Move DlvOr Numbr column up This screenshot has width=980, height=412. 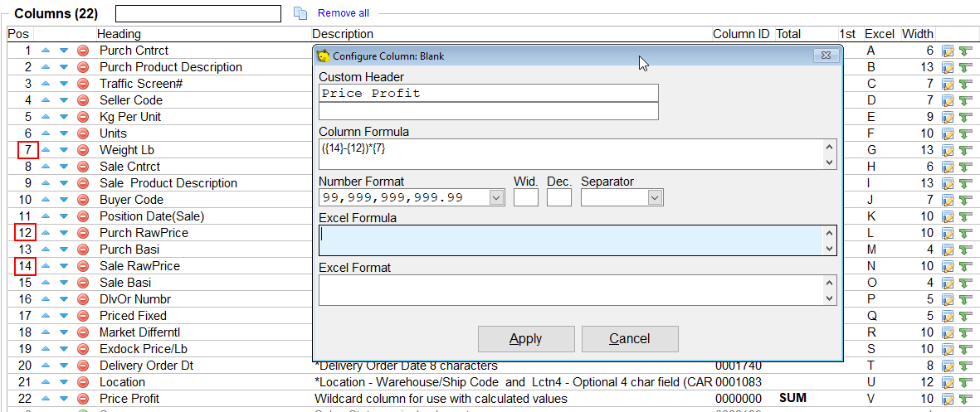point(45,299)
